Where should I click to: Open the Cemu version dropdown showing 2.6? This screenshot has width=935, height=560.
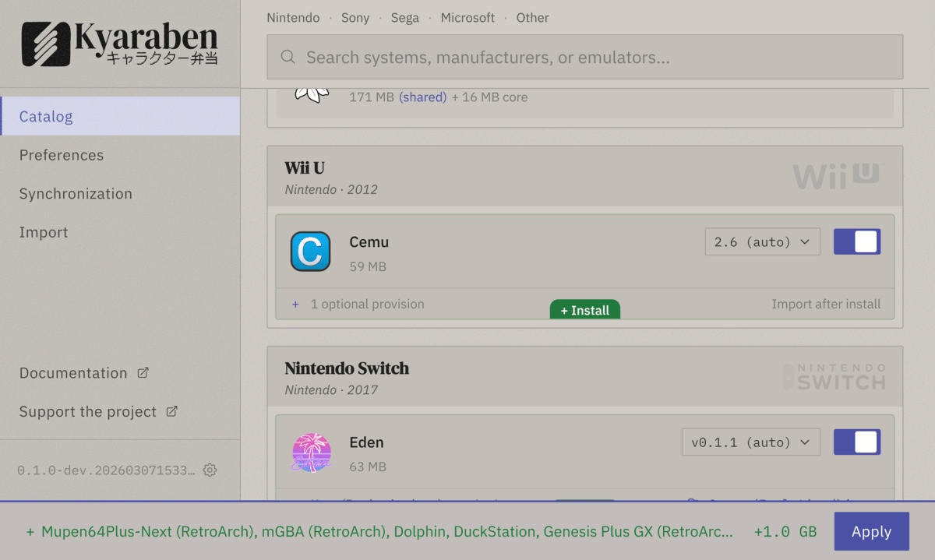click(762, 241)
